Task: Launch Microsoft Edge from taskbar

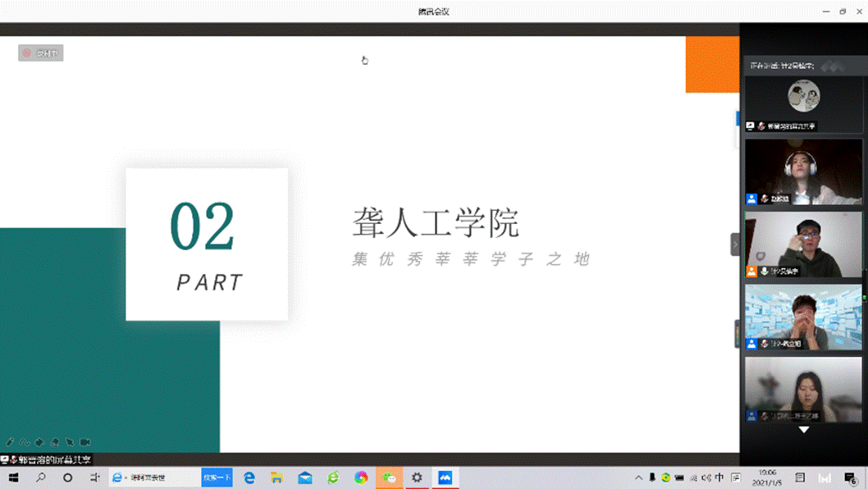Action: pos(249,478)
